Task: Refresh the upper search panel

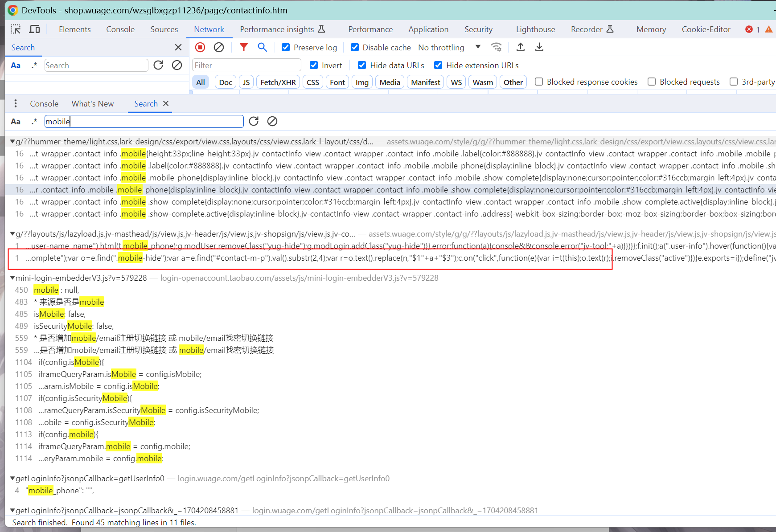Action: (158, 65)
